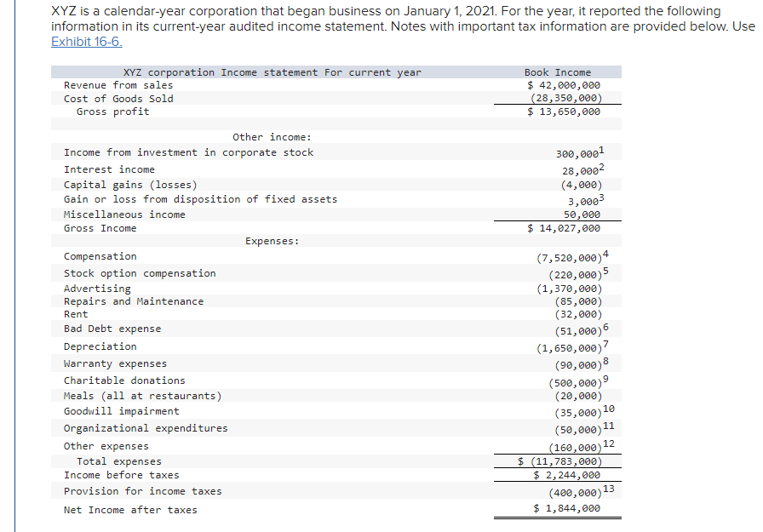
Task: Click the 'Organizational expenditures' label
Action: 146,428
